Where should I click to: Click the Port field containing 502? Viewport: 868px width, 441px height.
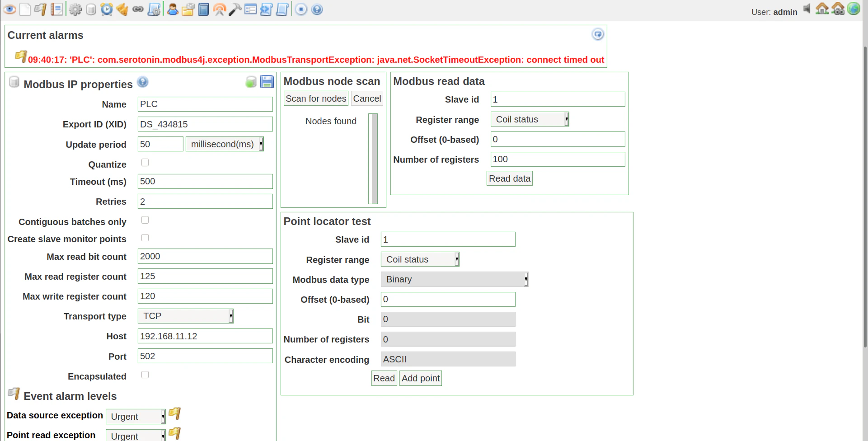205,356
